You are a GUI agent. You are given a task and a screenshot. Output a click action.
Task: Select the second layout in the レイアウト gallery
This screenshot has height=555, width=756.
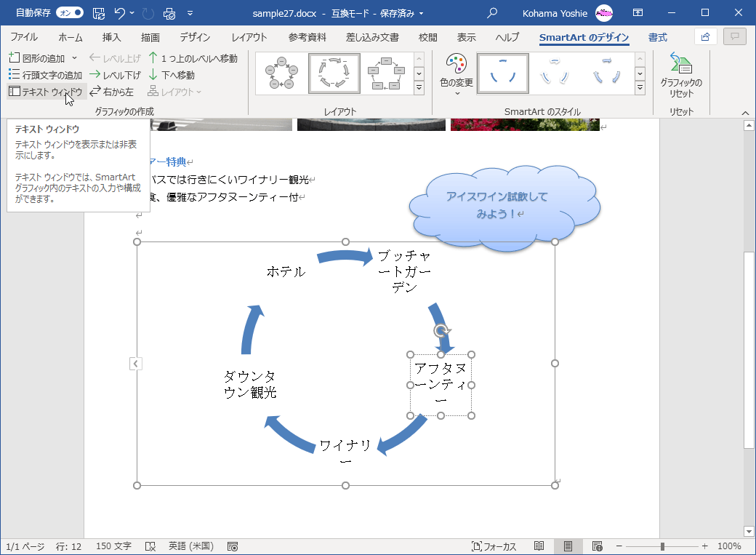click(x=334, y=72)
